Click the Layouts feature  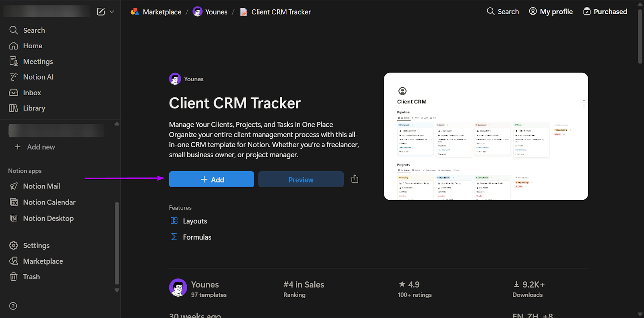click(188, 221)
